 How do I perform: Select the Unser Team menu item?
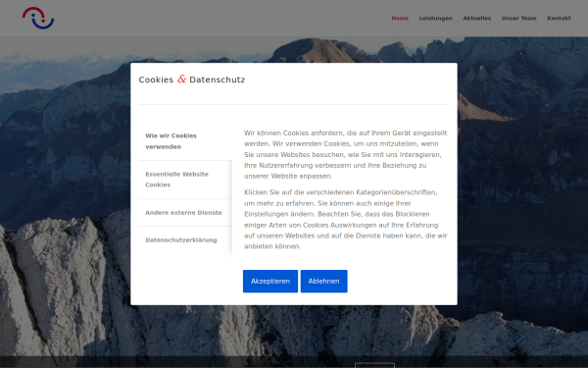coord(518,18)
